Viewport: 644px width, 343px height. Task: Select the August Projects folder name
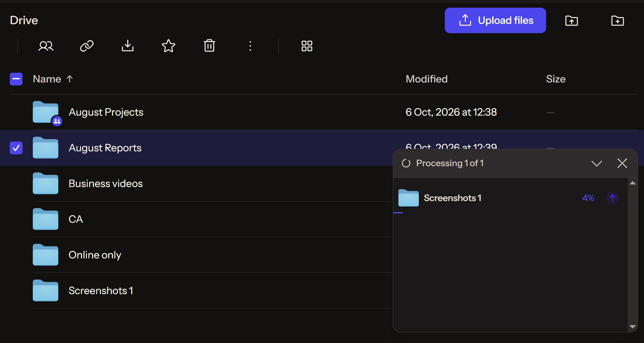point(106,112)
